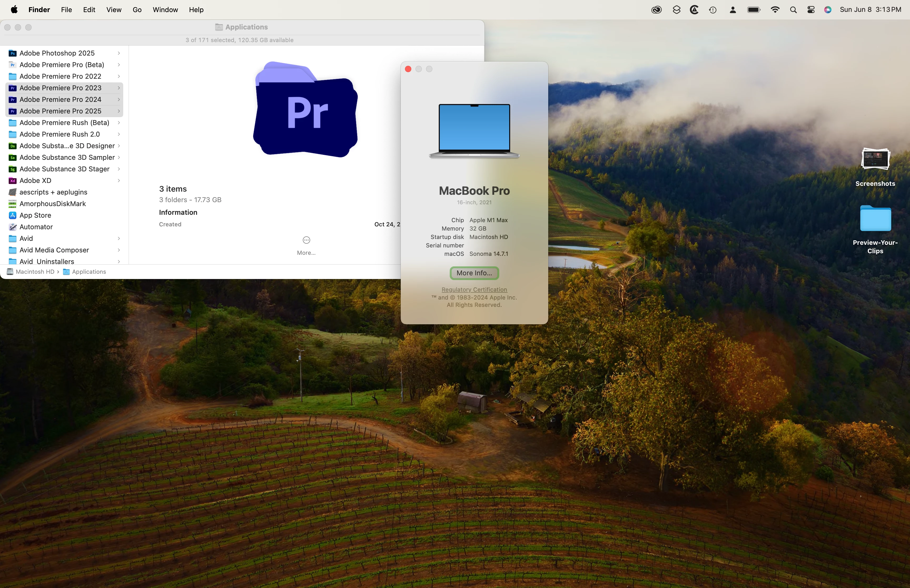The width and height of the screenshot is (910, 588).
Task: Open Control Center from menu bar
Action: [811, 10]
